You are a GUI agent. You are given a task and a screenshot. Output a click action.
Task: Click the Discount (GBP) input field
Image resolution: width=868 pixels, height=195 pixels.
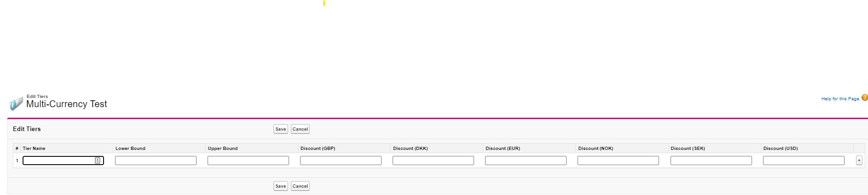(341, 161)
